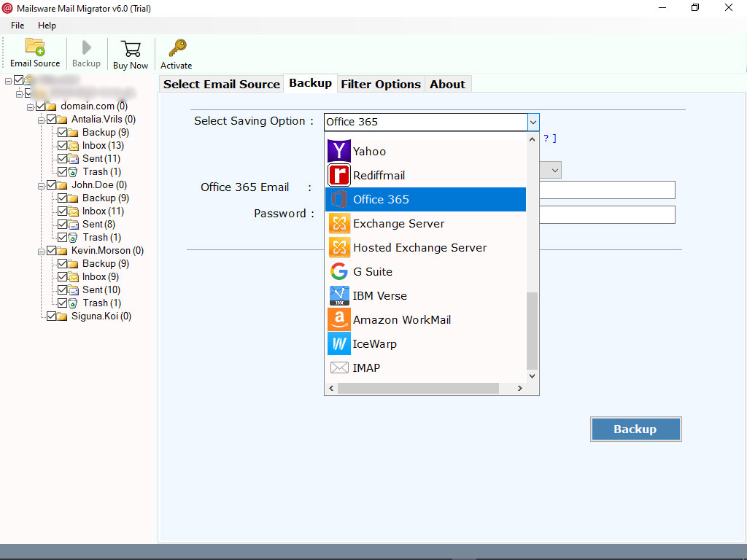The height and width of the screenshot is (560, 747).
Task: Choose the Yahoo icon in list
Action: pos(338,151)
